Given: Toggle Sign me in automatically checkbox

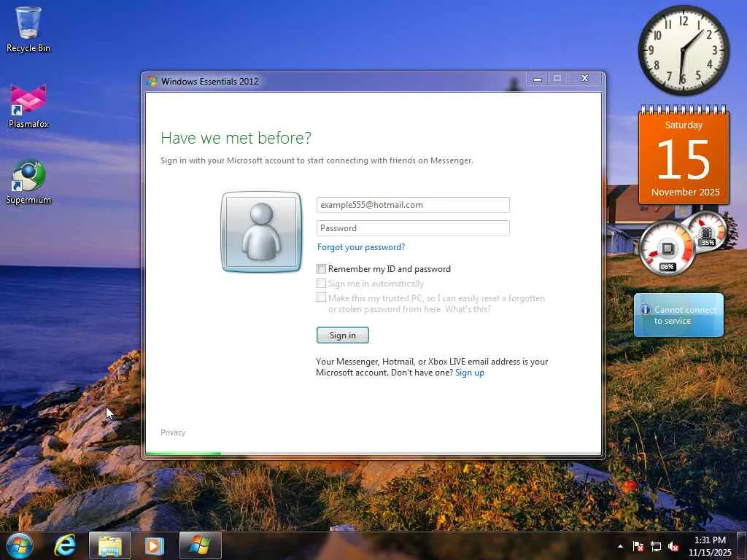Looking at the screenshot, I should (322, 284).
